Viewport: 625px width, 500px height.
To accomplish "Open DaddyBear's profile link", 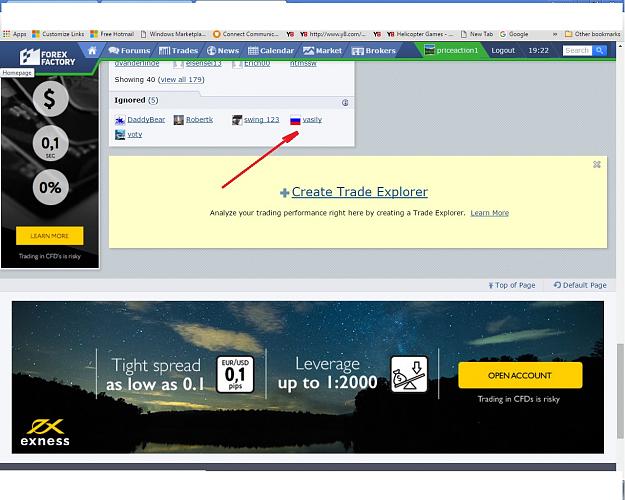I will pos(146,120).
